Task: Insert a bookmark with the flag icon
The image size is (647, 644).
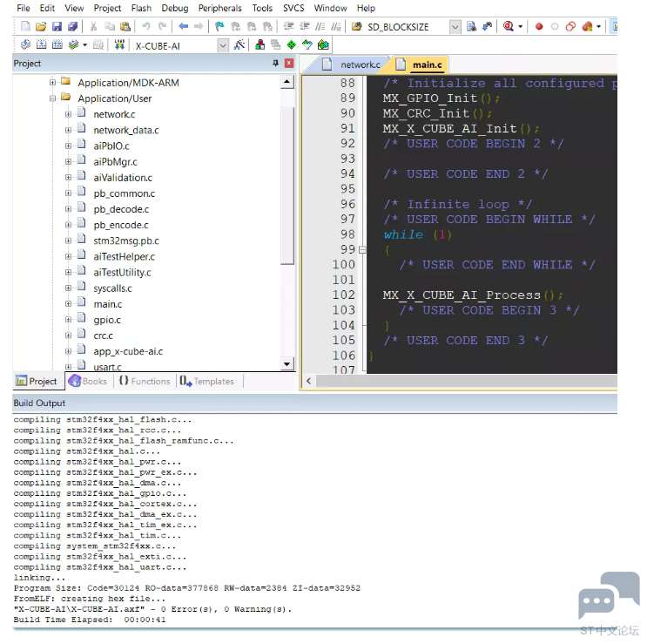Action: (x=219, y=27)
